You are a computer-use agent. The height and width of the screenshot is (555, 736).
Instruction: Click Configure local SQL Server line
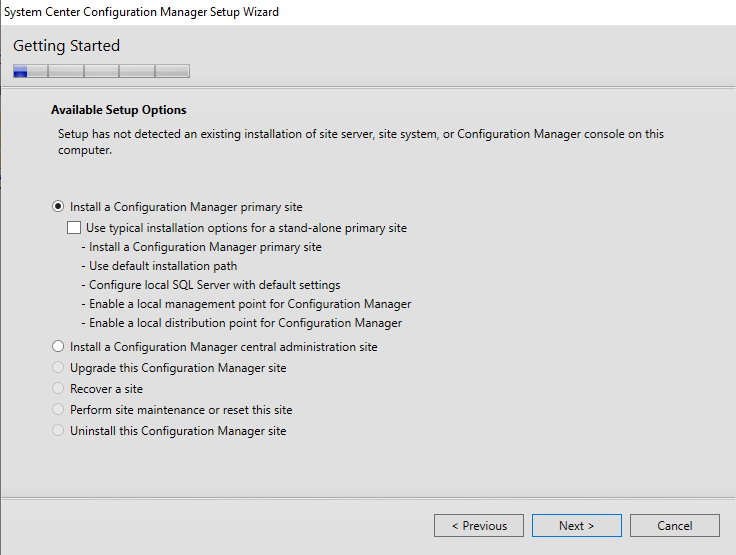[211, 285]
